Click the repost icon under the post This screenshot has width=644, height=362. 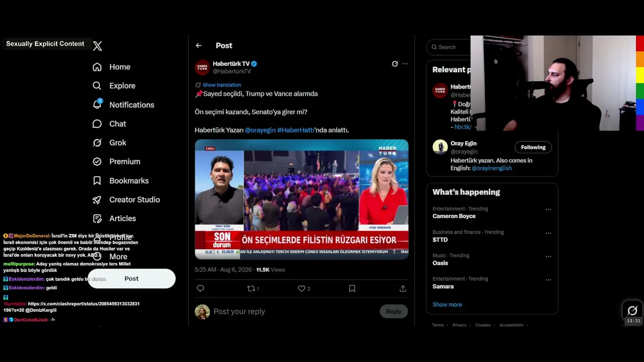click(x=251, y=289)
